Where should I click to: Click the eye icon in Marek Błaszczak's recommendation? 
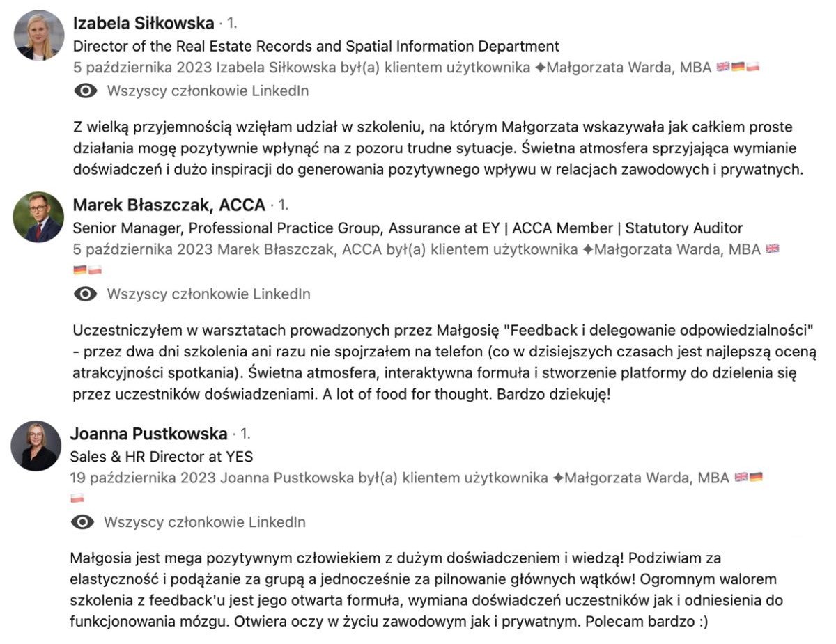tap(86, 294)
